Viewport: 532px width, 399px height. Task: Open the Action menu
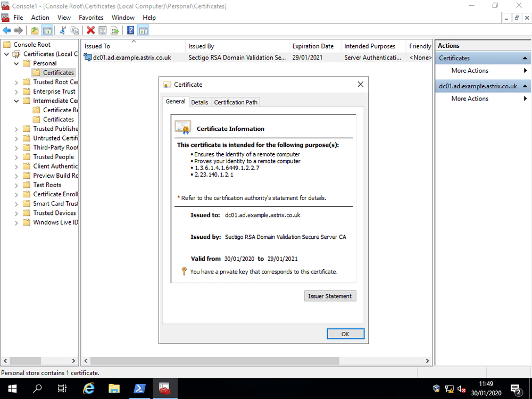(x=40, y=17)
